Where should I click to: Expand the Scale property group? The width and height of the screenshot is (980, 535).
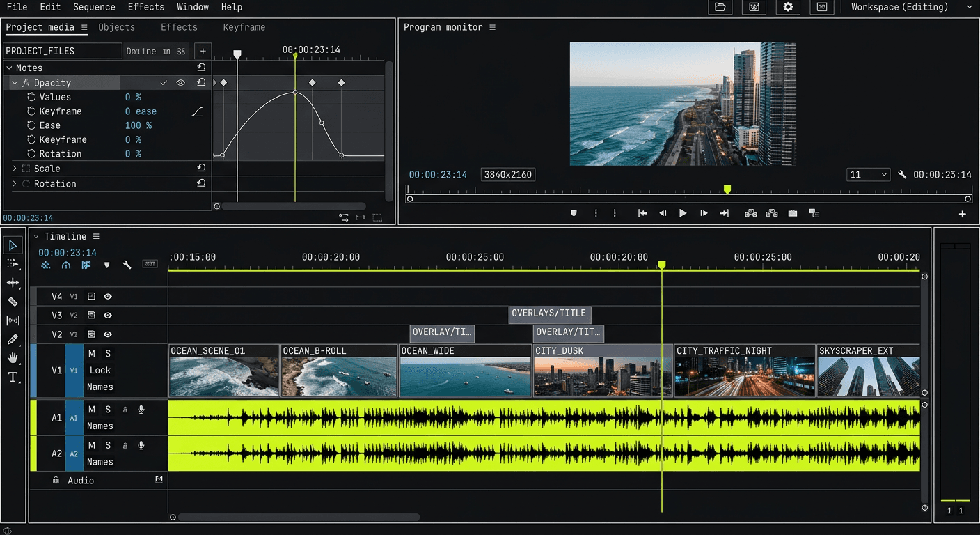pyautogui.click(x=15, y=169)
